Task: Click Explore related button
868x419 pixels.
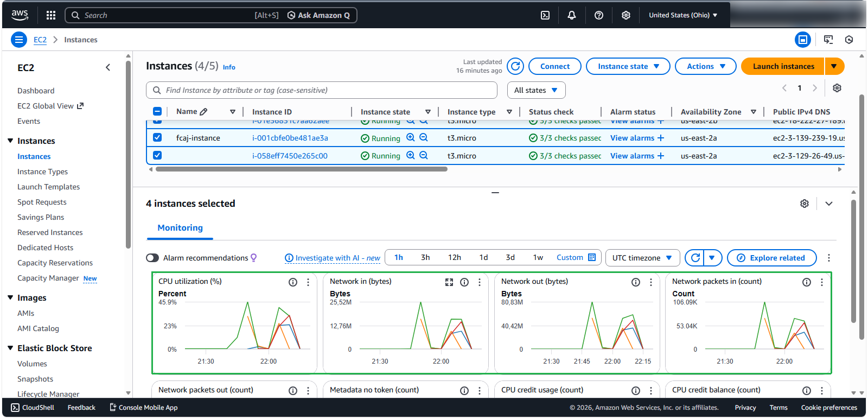Action: [x=772, y=258]
